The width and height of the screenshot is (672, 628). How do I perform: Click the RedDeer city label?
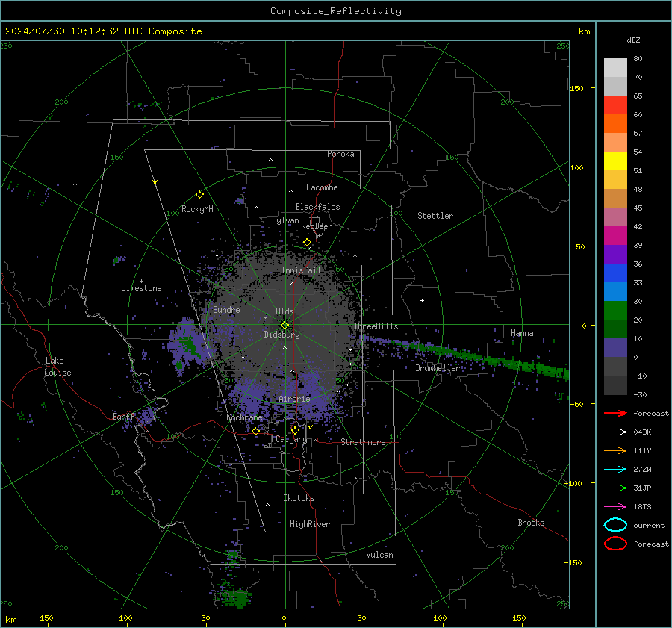tap(317, 226)
